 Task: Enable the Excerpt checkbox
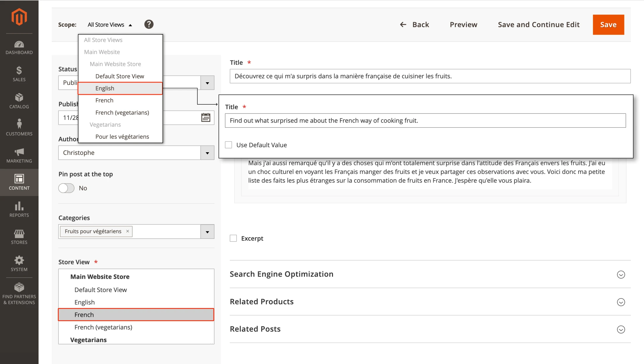[x=233, y=238]
